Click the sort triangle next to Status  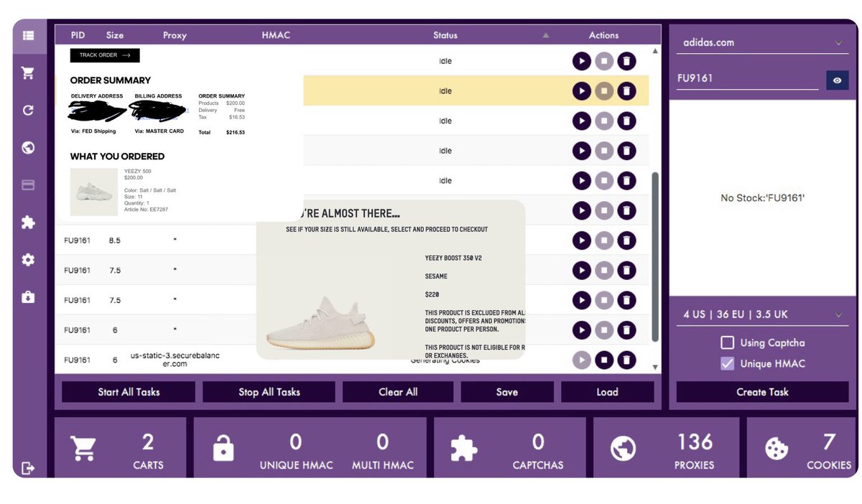[x=546, y=35]
